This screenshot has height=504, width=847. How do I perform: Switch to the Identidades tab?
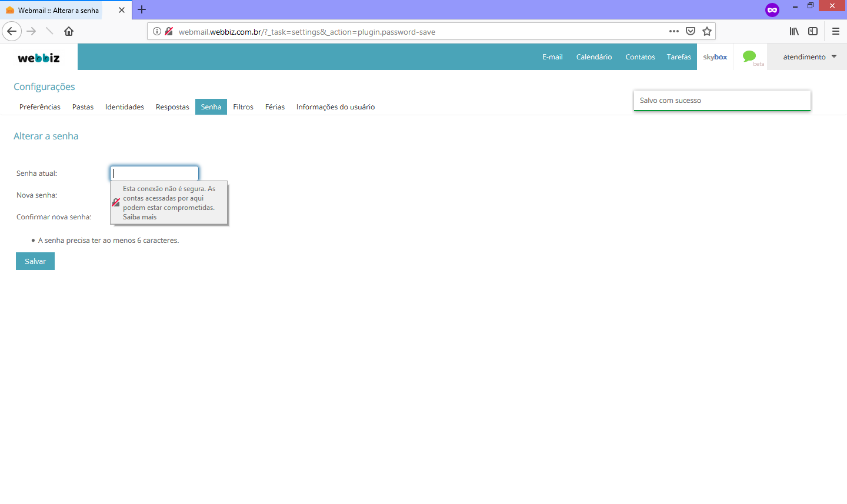(x=125, y=107)
